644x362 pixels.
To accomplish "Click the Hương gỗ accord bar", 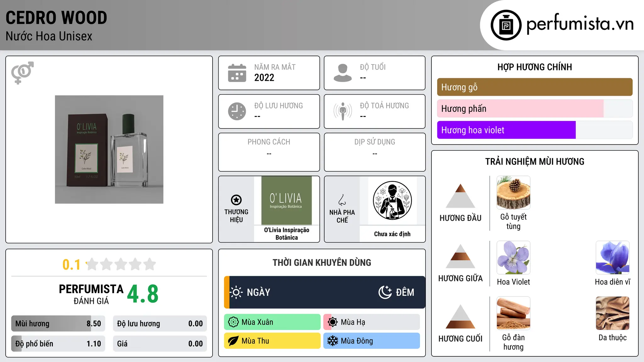I will (535, 87).
